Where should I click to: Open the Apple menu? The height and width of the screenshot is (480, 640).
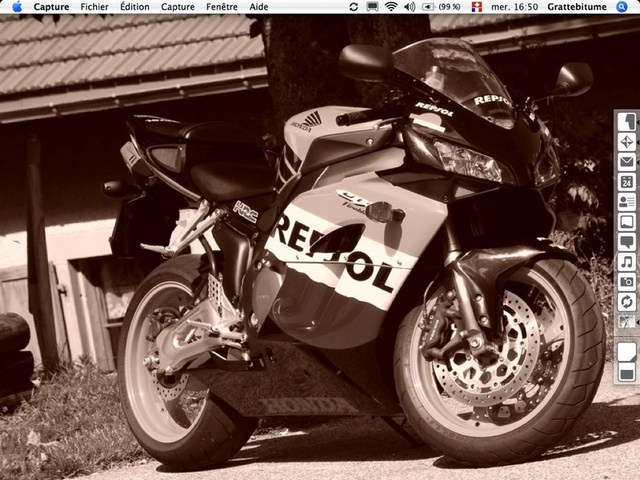17,7
